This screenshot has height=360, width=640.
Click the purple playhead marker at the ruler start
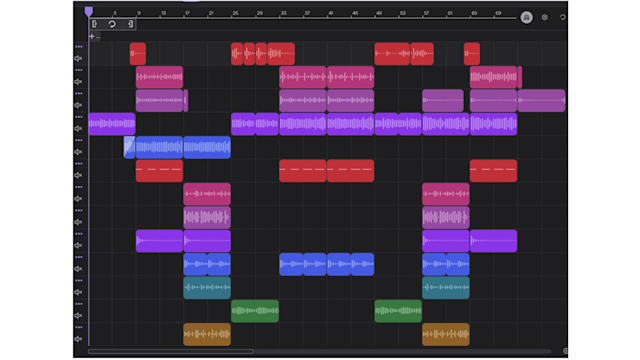89,12
